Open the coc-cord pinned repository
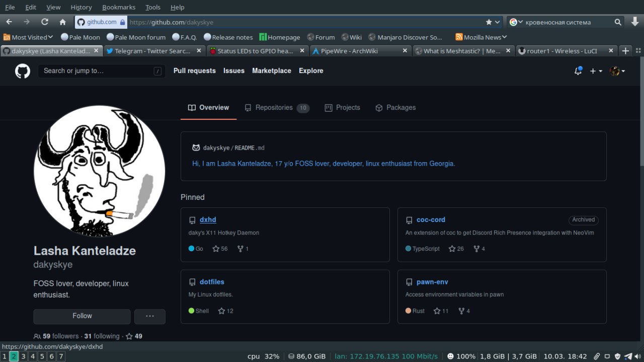The width and height of the screenshot is (644, 362). pyautogui.click(x=431, y=220)
